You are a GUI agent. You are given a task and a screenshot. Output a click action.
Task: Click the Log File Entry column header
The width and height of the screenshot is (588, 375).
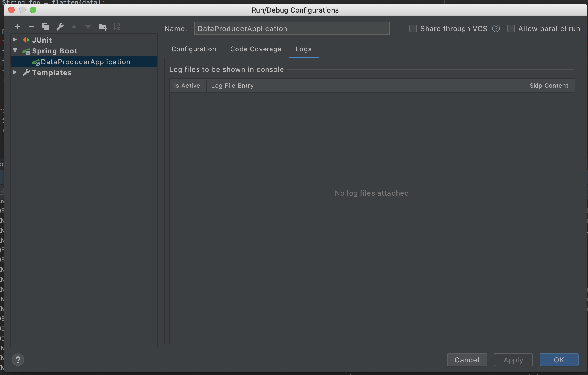[366, 86]
